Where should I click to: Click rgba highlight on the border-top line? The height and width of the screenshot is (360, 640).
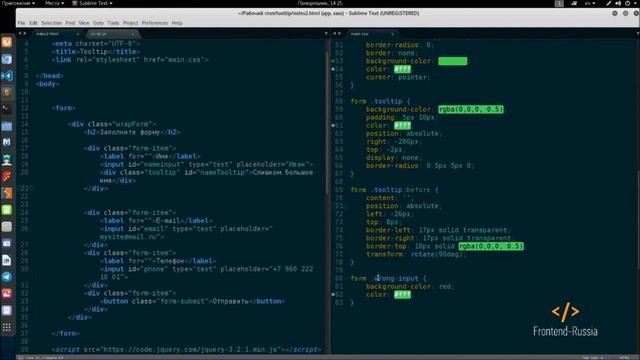[491, 247]
